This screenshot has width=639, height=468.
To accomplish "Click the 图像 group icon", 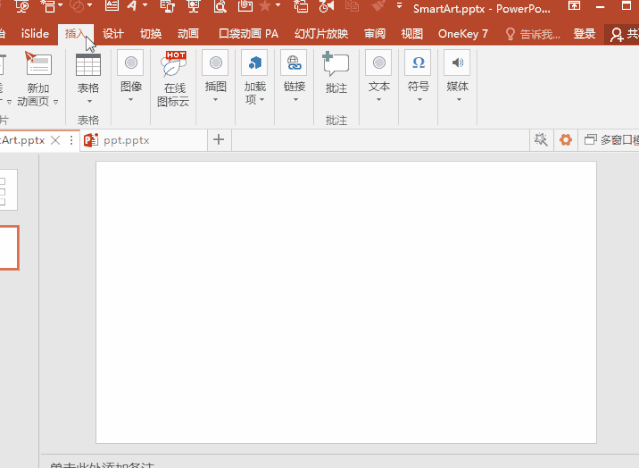I will (131, 63).
